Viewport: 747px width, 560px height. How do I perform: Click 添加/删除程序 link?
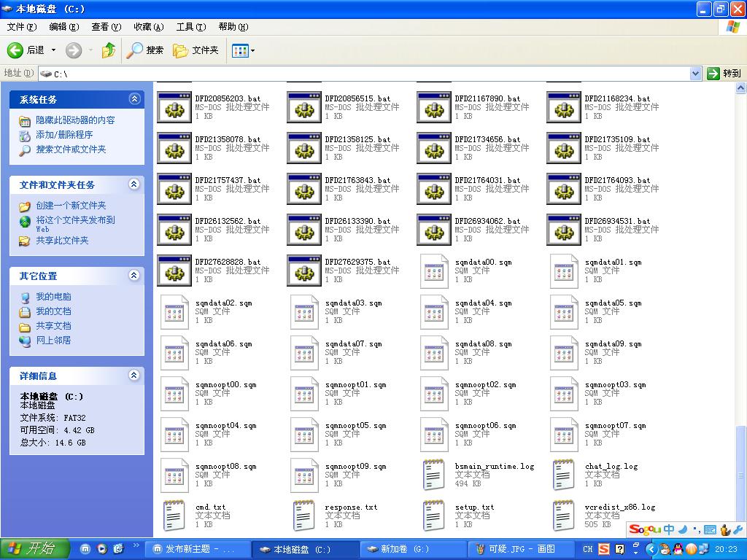(64, 135)
